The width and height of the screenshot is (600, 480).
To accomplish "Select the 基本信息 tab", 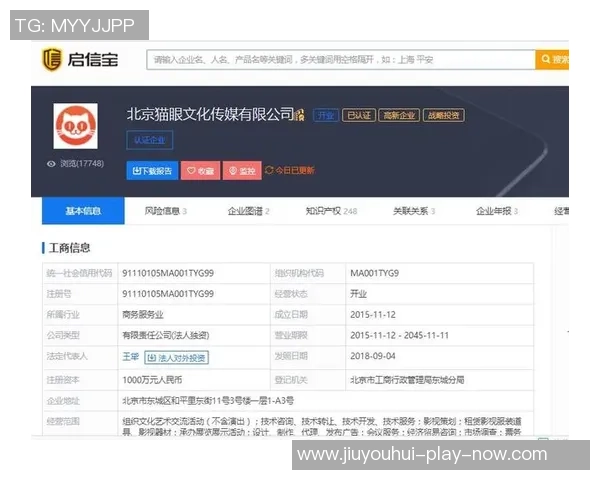I will (x=83, y=211).
